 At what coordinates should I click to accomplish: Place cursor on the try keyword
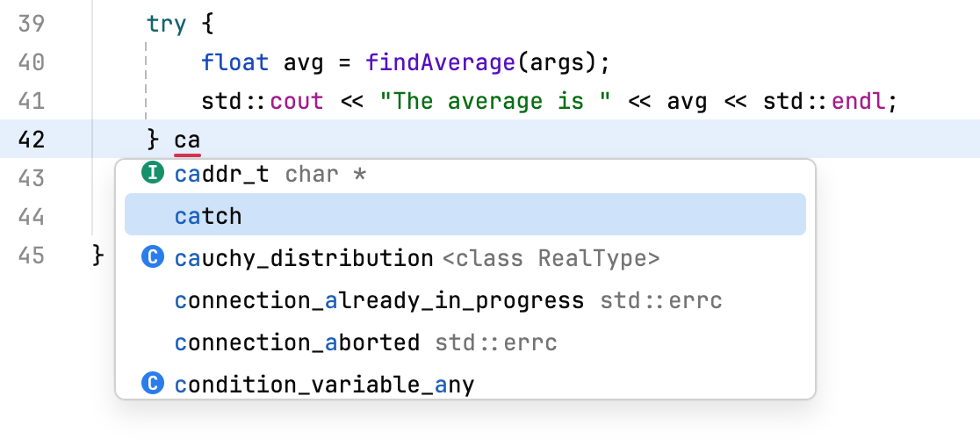(167, 24)
